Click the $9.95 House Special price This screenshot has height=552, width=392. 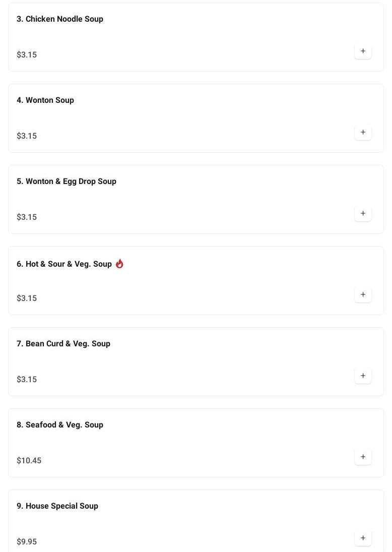tap(27, 542)
